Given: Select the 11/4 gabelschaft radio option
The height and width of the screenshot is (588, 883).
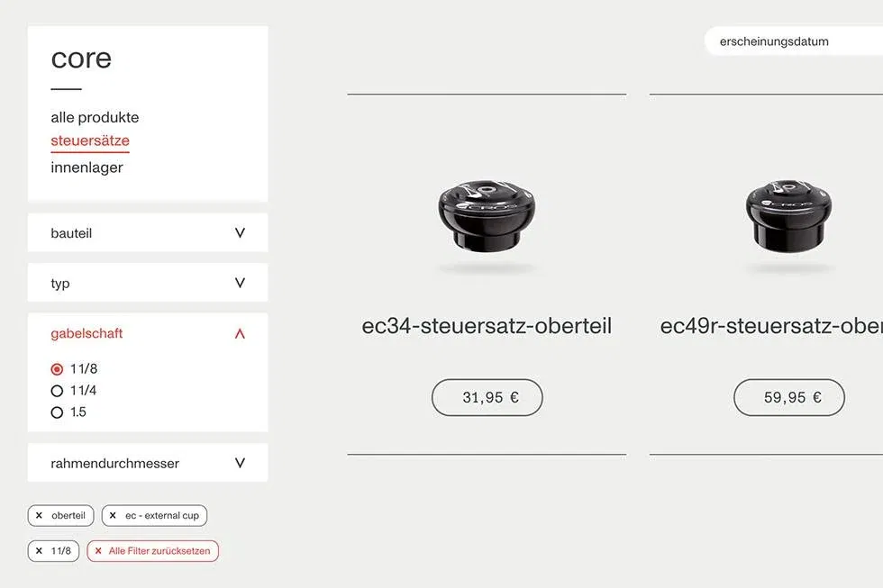Looking at the screenshot, I should click(58, 391).
